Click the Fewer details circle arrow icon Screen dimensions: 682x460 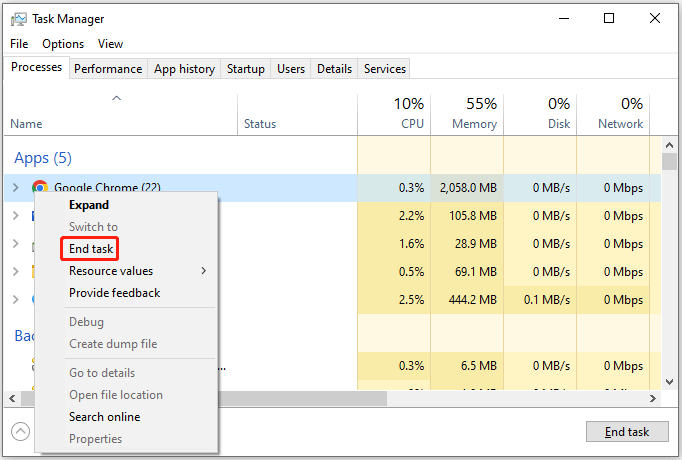pos(20,431)
